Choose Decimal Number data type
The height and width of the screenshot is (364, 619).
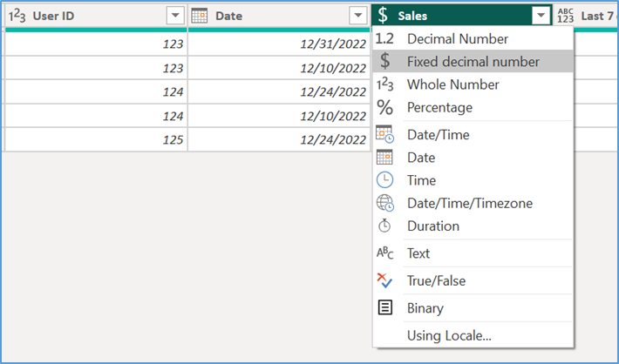[473, 38]
